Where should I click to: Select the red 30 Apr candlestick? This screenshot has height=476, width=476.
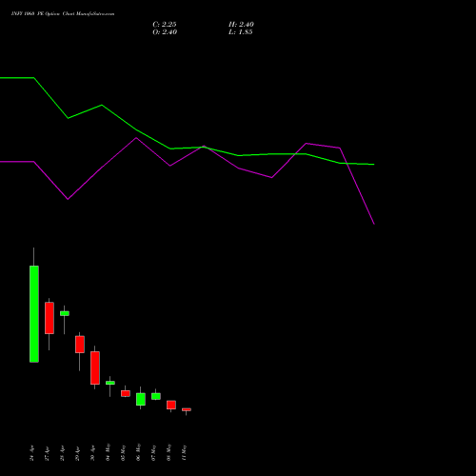(x=95, y=367)
